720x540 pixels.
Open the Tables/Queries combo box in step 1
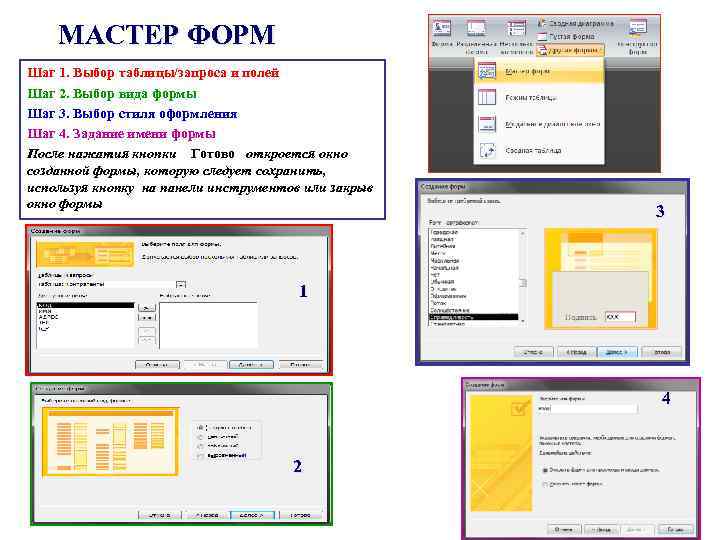click(181, 285)
